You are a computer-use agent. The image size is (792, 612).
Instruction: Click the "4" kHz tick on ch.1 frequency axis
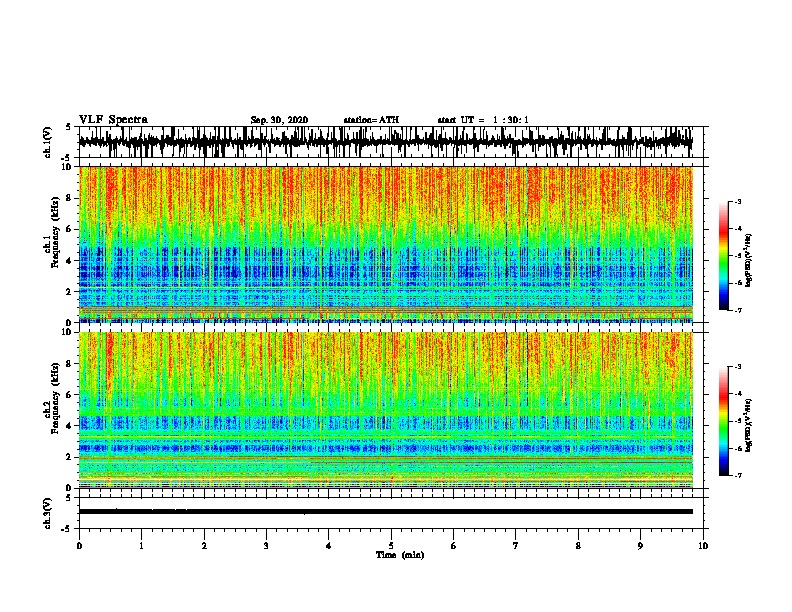click(x=70, y=261)
